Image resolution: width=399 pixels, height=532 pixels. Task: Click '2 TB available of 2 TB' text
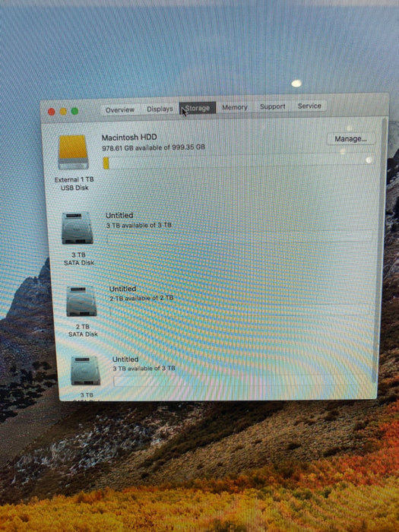point(141,298)
